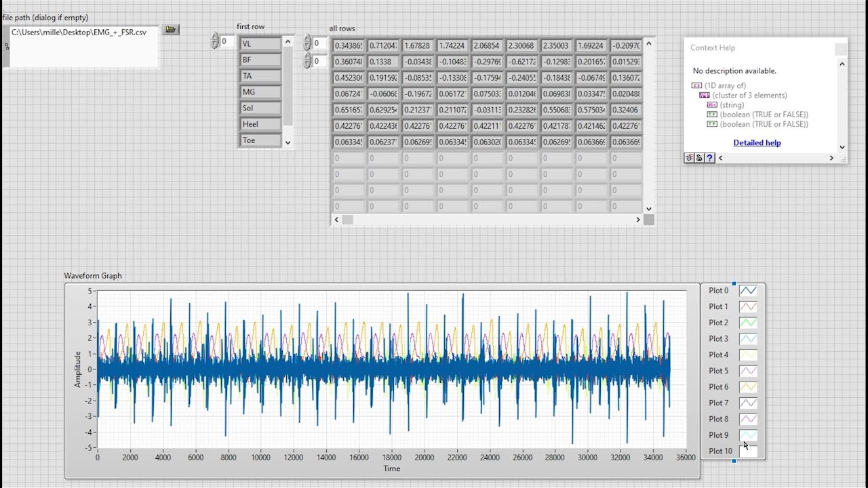
Task: Click the Context Help scroll-down arrow
Action: [x=842, y=146]
